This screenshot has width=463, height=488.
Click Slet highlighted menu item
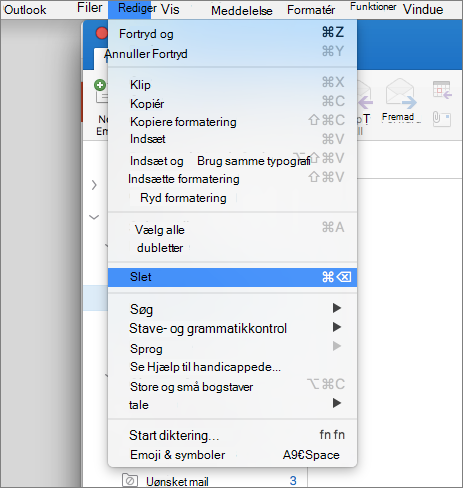tap(232, 277)
